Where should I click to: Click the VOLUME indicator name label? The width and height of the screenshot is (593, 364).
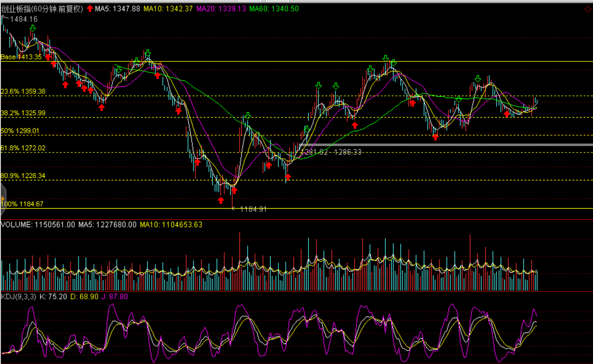coord(16,225)
